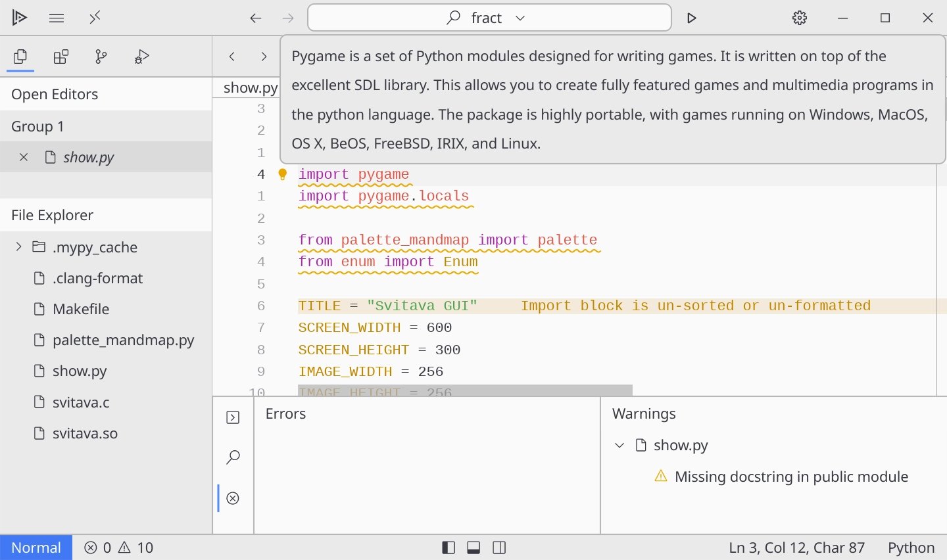Click the Normal mode status button

pyautogui.click(x=36, y=548)
